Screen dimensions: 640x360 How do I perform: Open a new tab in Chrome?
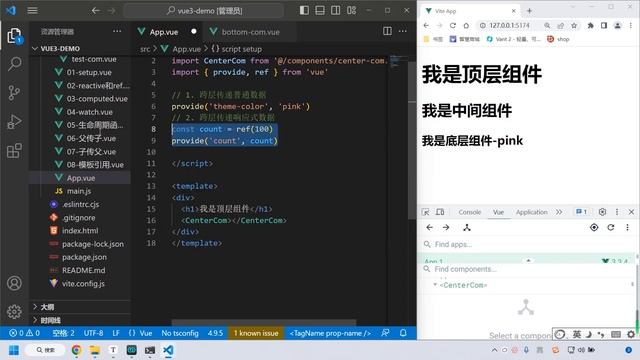pyautogui.click(x=529, y=11)
